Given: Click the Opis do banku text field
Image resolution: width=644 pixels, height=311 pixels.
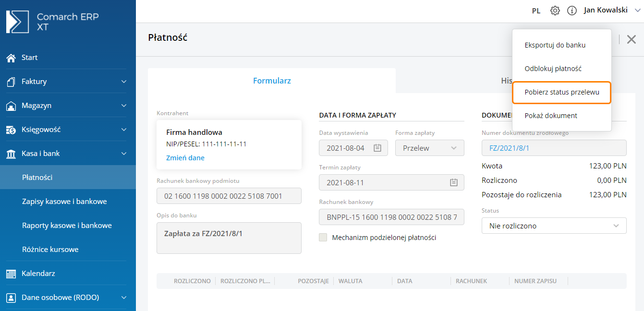Looking at the screenshot, I should coord(229,238).
